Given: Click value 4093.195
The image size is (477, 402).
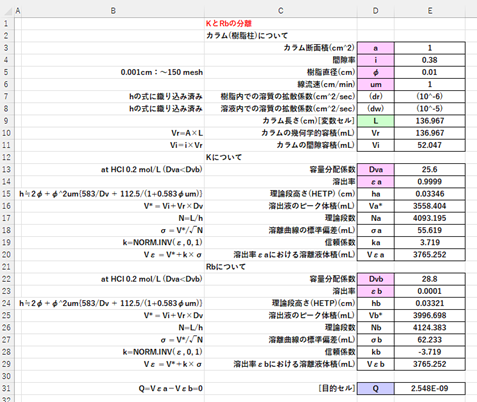Looking at the screenshot, I should click(x=430, y=218).
